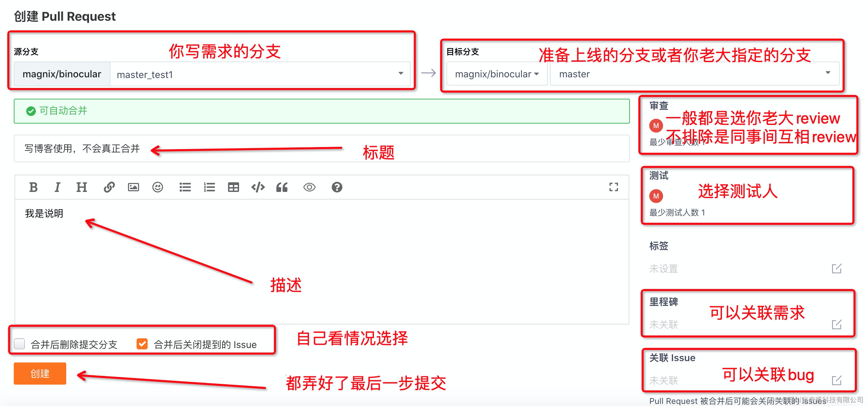Insert a code block via the code icon
The height and width of the screenshot is (406, 868).
click(258, 187)
